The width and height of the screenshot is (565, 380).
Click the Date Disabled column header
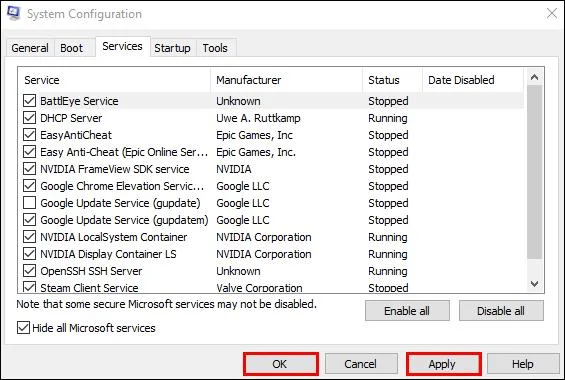coord(473,80)
